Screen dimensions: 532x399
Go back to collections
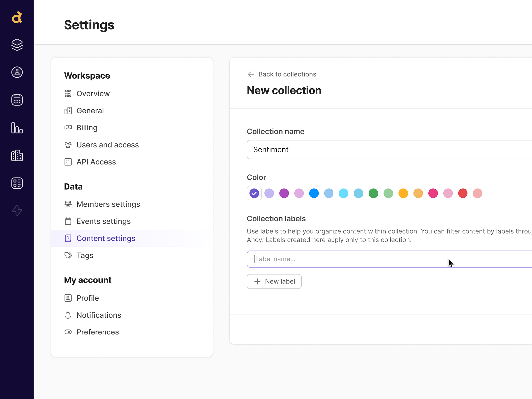click(x=282, y=74)
